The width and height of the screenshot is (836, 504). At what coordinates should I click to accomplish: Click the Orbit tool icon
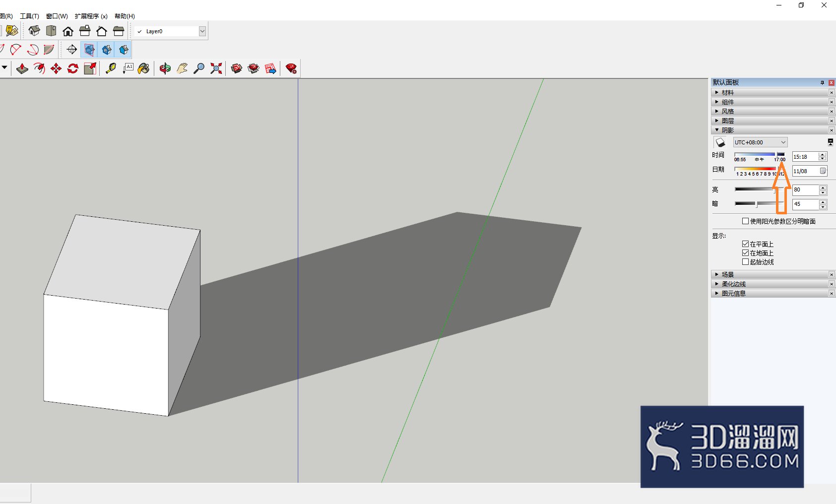(x=165, y=68)
